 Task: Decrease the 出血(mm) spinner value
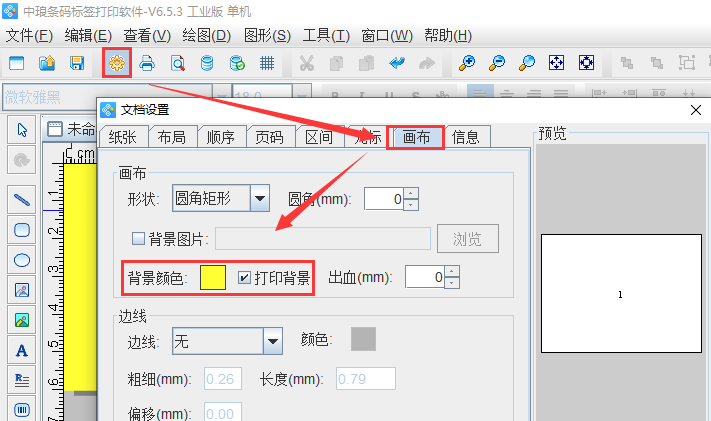click(452, 283)
